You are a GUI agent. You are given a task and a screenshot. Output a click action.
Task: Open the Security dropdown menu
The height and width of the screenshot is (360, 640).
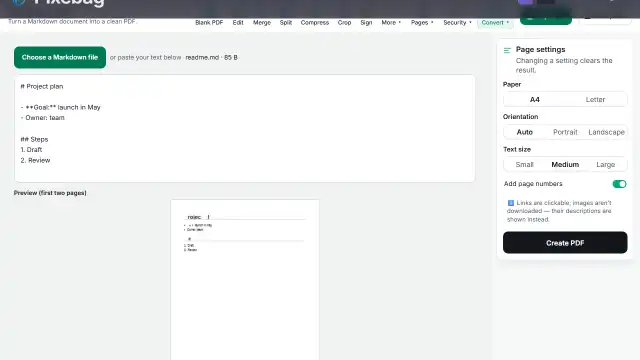(457, 22)
